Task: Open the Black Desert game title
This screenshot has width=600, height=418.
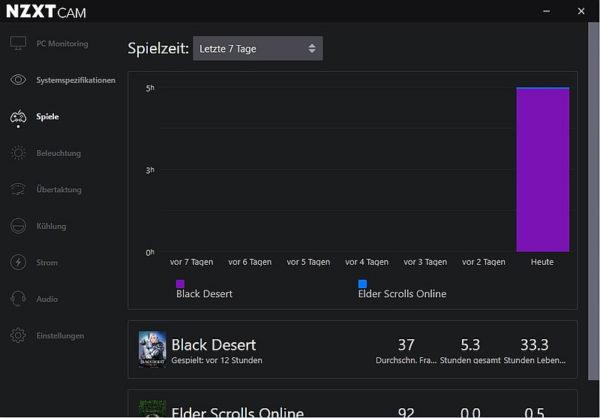Action: click(214, 345)
